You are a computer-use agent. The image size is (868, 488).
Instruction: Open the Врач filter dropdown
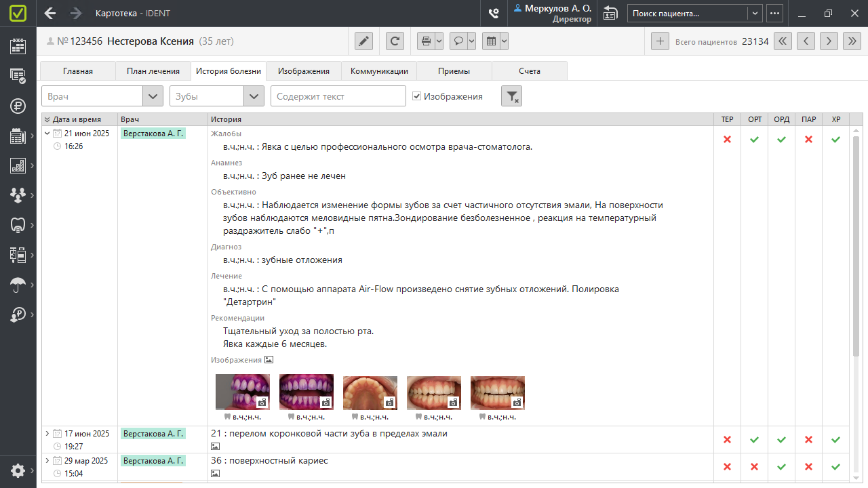pos(153,96)
